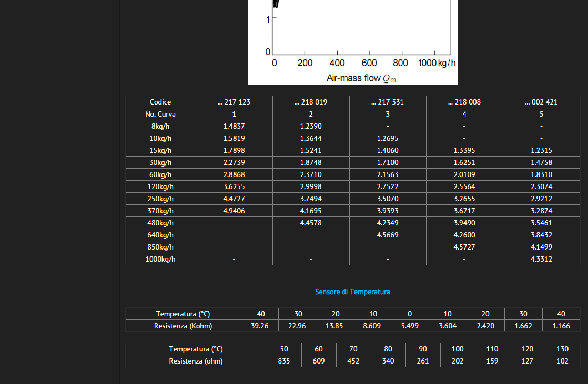Select the air-mass flow chart image

click(353, 43)
